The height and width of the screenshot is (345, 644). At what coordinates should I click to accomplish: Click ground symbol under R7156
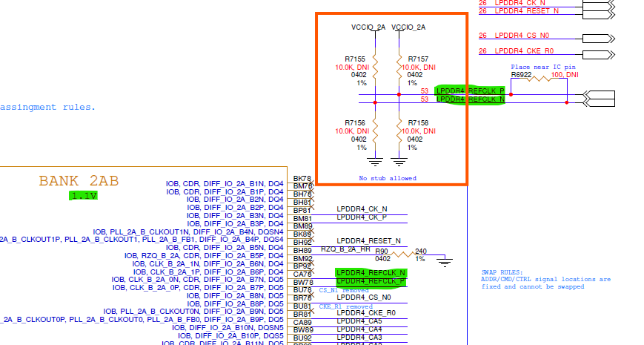(x=376, y=160)
